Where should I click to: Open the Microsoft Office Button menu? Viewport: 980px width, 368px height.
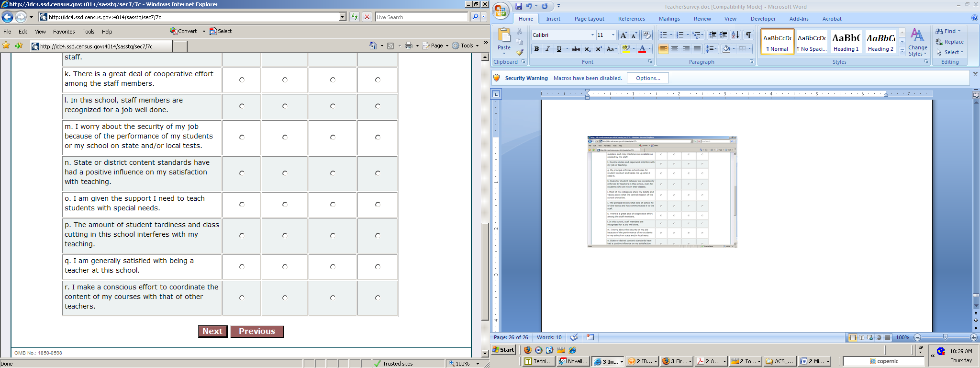coord(501,11)
